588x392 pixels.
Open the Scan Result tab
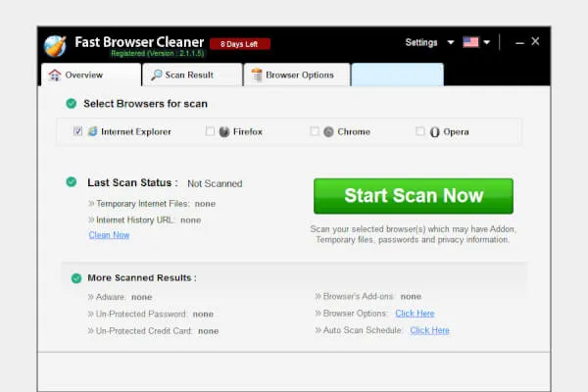192,74
